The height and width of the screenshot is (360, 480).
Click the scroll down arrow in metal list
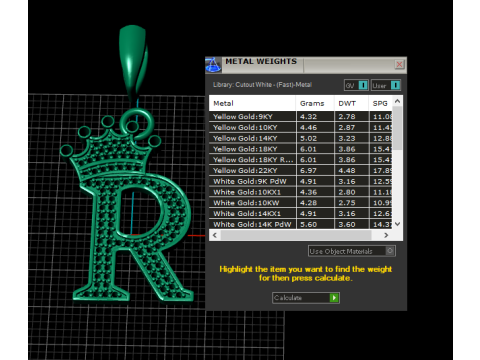click(x=397, y=224)
